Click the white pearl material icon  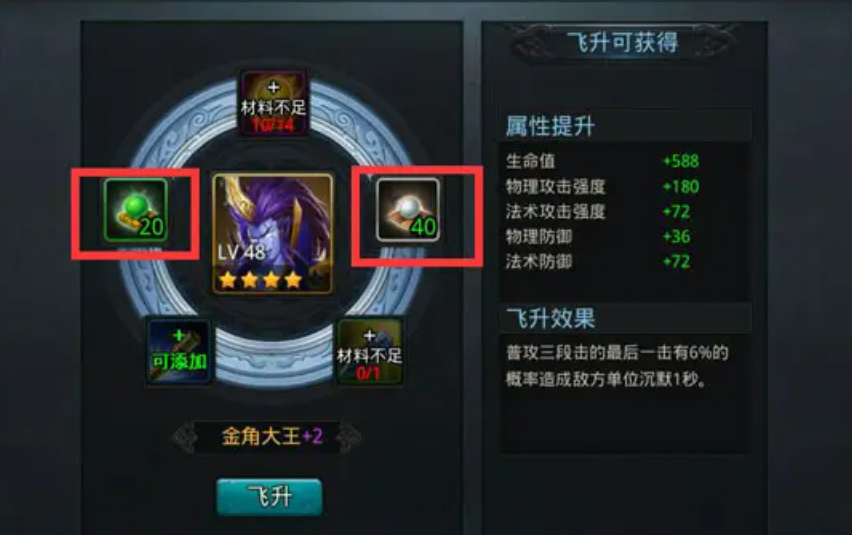tap(408, 210)
